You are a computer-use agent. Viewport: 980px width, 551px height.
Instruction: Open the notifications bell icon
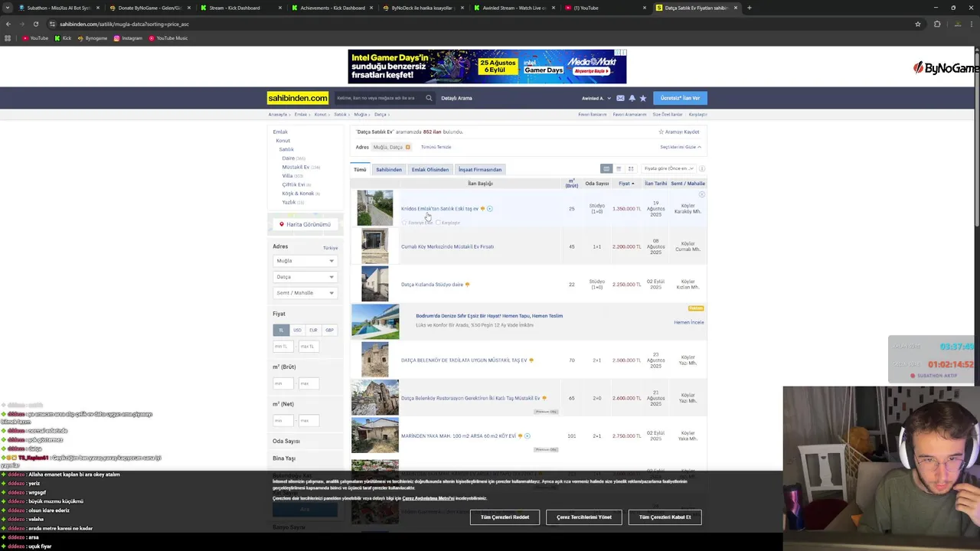[x=632, y=98]
